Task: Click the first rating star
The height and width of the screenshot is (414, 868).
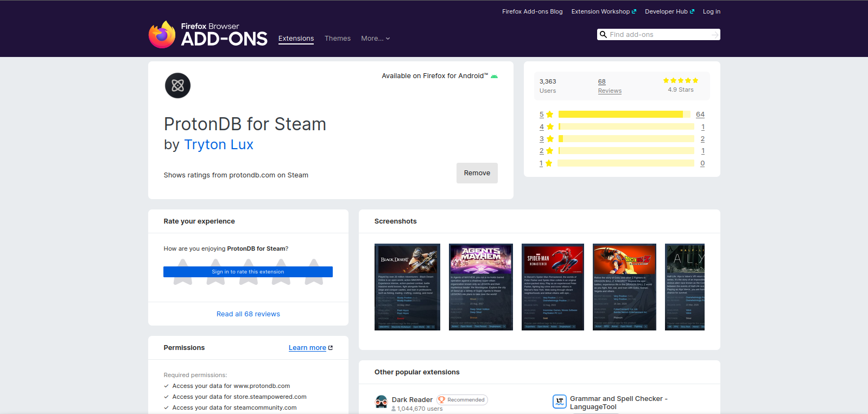Action: 183,272
